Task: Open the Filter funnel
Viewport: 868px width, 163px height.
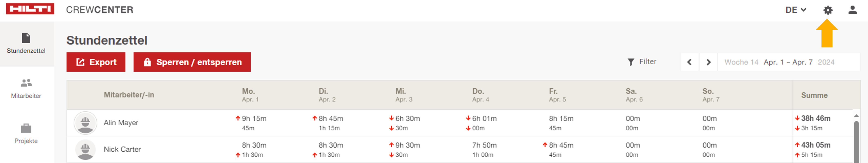Action: pos(642,62)
